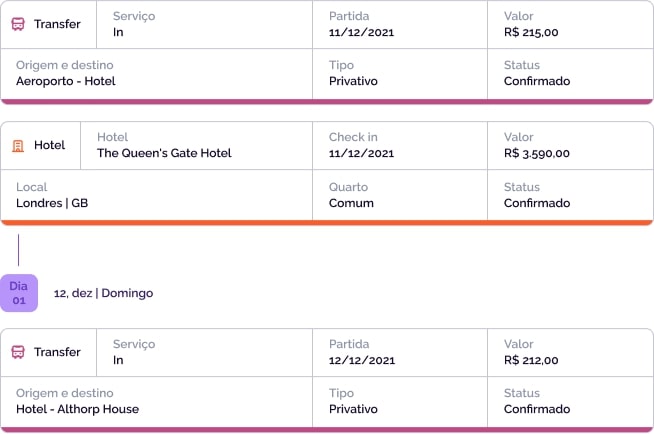Click the vertical timeline connector line

[18, 250]
